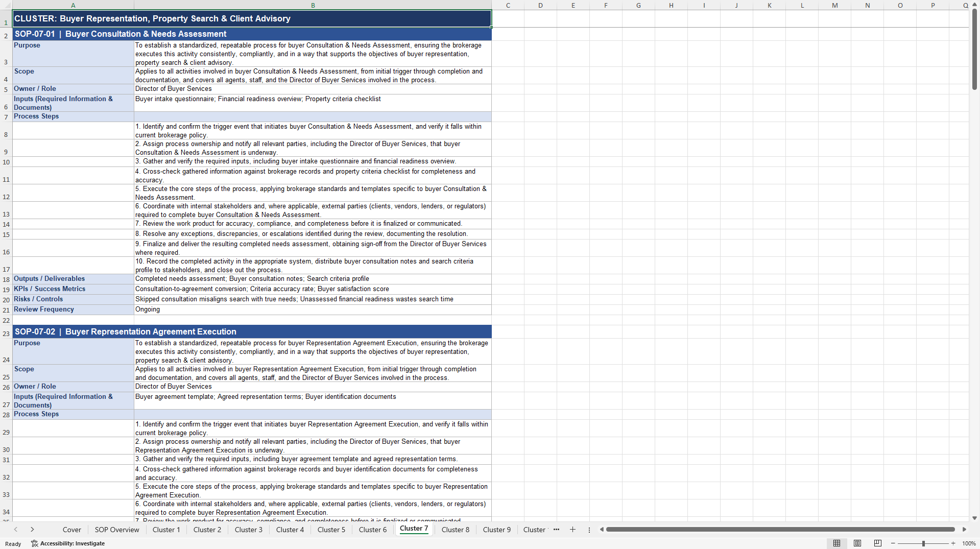This screenshot has width=980, height=549.
Task: Select cell with Buyer intake questionnaire inputs
Action: (x=313, y=103)
